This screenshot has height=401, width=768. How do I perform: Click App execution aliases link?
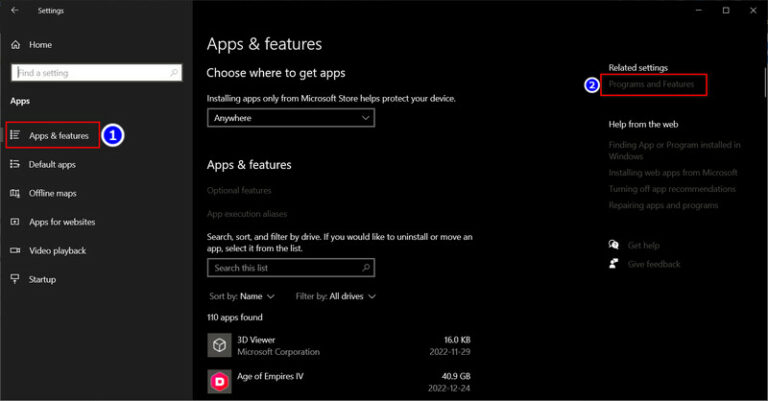(x=247, y=214)
